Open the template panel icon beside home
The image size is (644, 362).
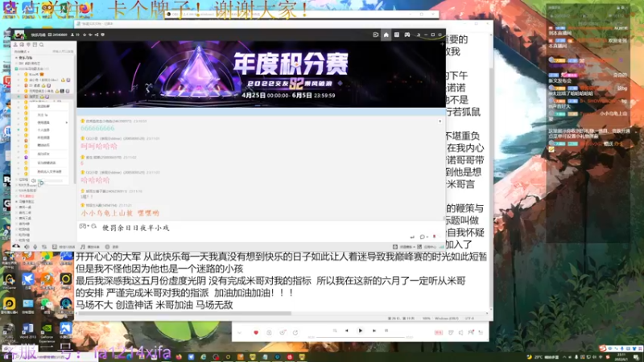point(396,35)
